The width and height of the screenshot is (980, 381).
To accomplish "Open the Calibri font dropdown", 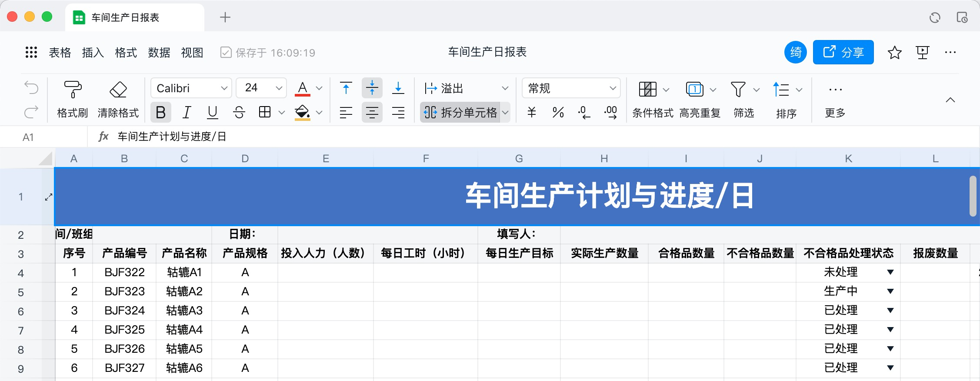I will (191, 88).
